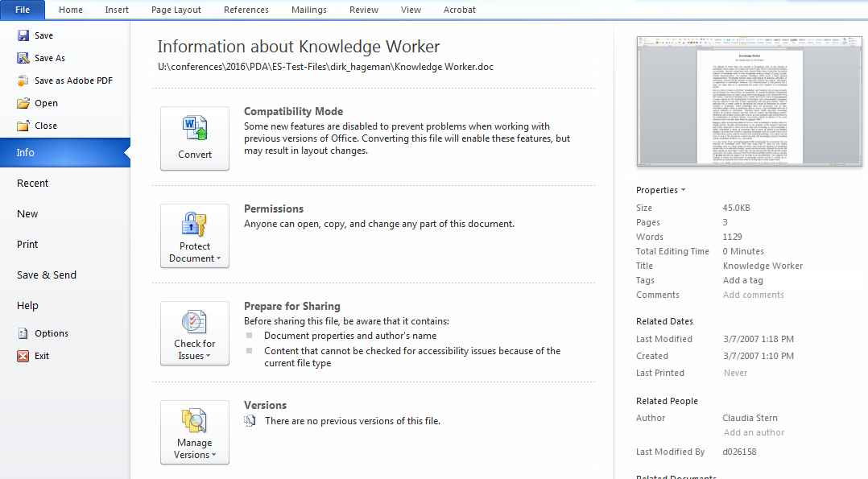Screen dimensions: 868x479
Task: Switch to the Home ribbon tab
Action: pos(71,10)
